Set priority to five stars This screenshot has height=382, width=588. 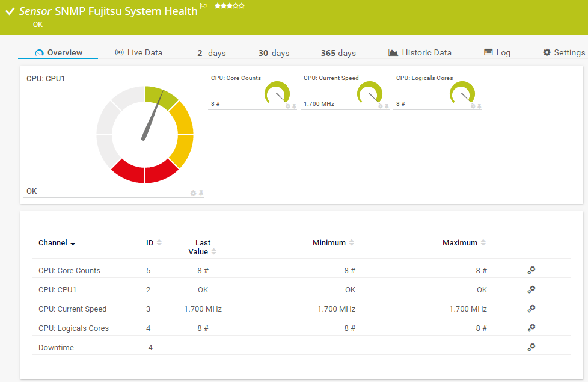pos(242,5)
